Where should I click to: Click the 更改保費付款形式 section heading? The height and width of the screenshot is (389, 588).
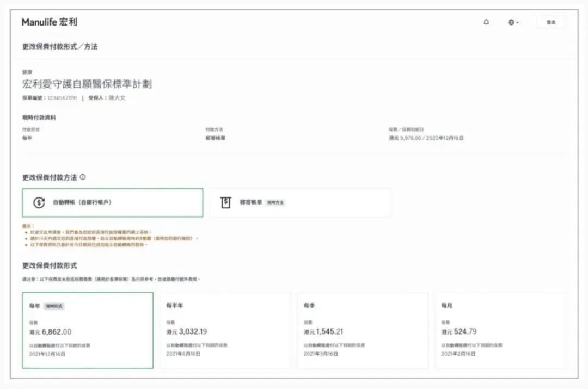click(x=50, y=265)
